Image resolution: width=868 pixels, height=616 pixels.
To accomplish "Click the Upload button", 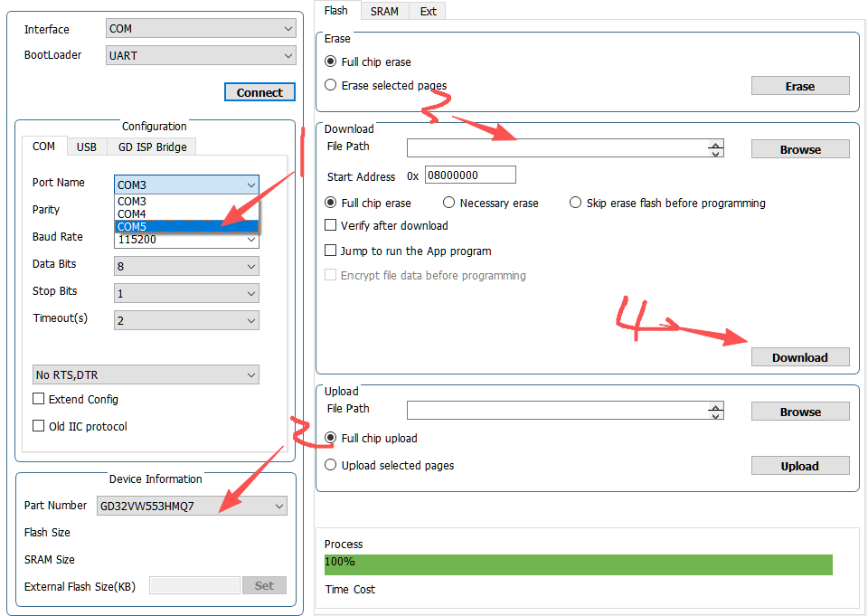I will click(800, 466).
